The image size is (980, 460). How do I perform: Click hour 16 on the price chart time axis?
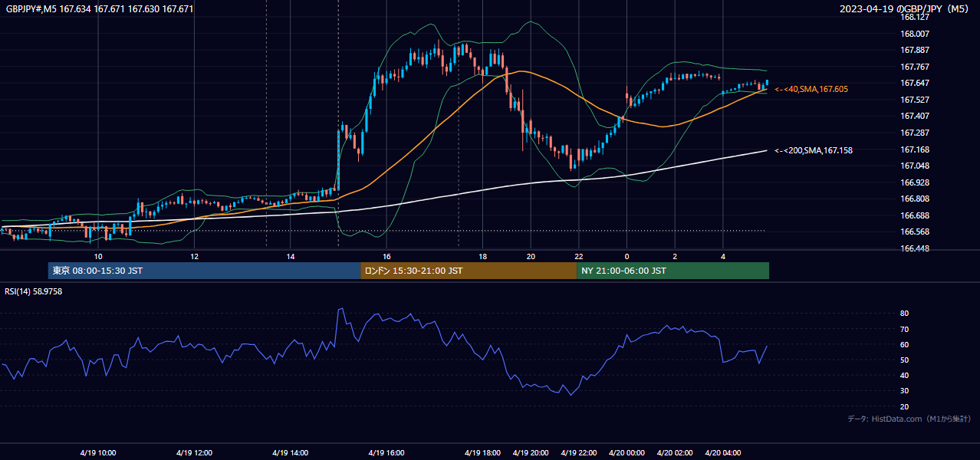coord(386,256)
